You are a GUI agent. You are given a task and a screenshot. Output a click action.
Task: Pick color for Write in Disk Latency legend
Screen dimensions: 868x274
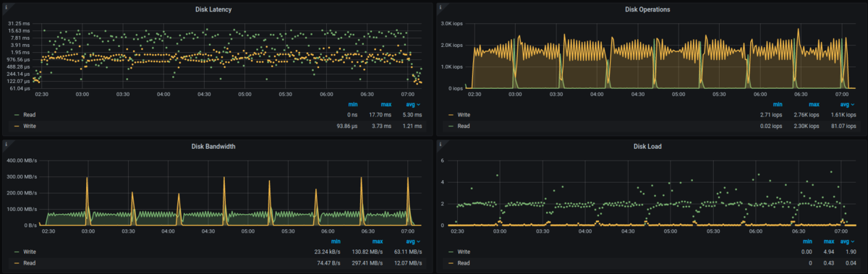click(x=16, y=126)
